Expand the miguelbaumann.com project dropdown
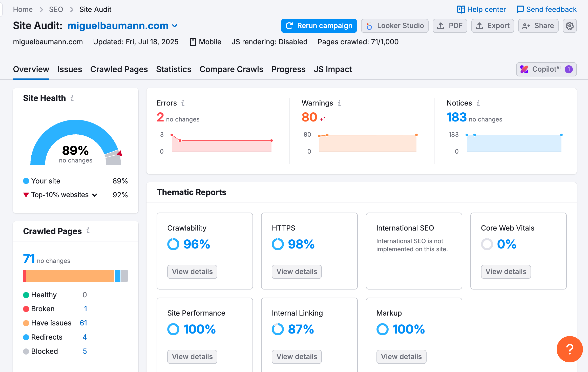This screenshot has height=372, width=588. point(175,26)
